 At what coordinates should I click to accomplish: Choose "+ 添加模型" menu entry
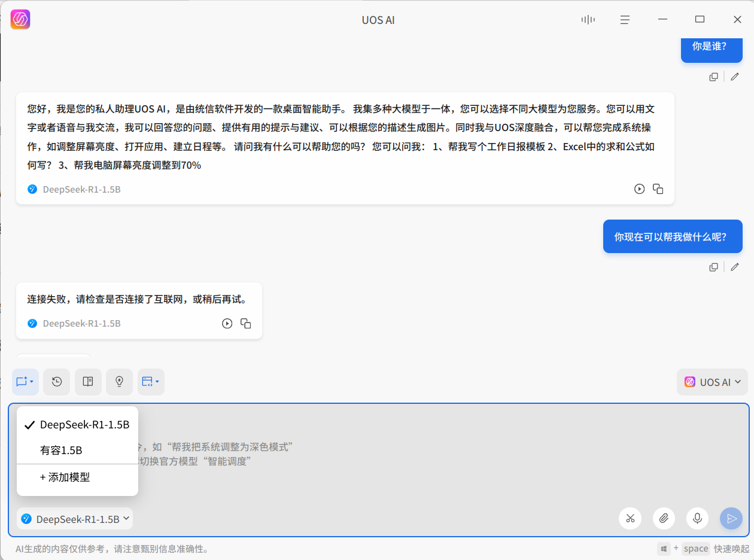tap(78, 477)
